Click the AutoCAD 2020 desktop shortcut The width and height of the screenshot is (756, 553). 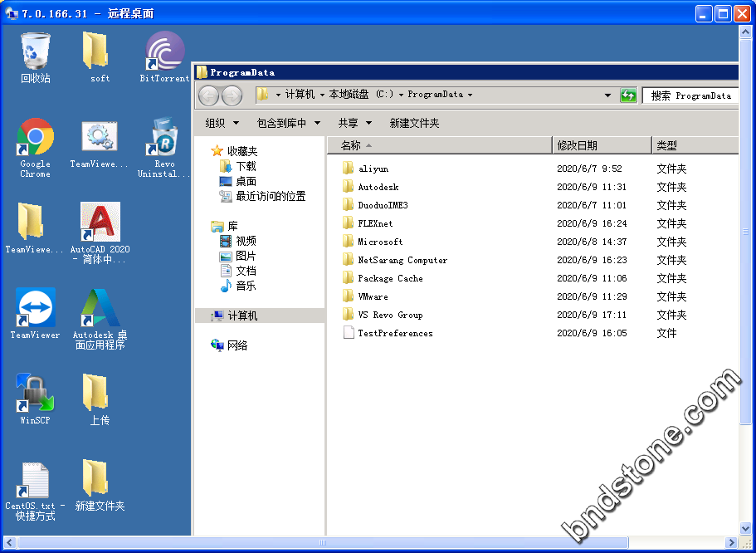[100, 223]
